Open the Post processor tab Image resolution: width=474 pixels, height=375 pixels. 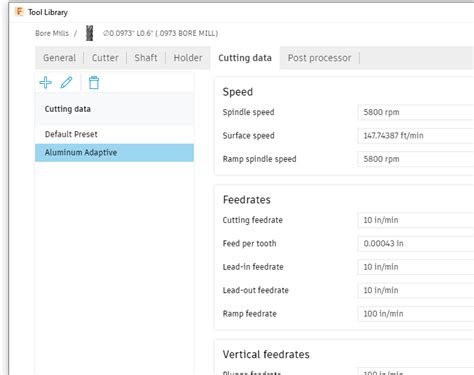pos(319,58)
